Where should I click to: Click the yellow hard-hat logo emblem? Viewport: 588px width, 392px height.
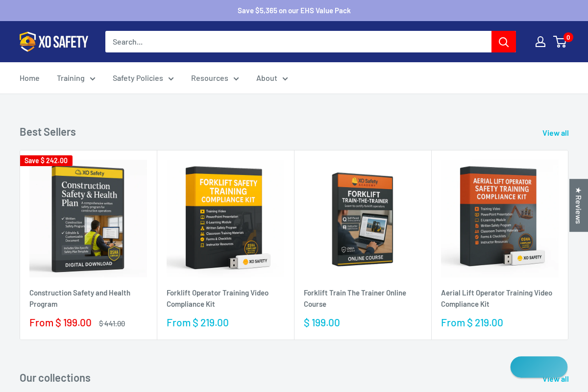(27, 42)
